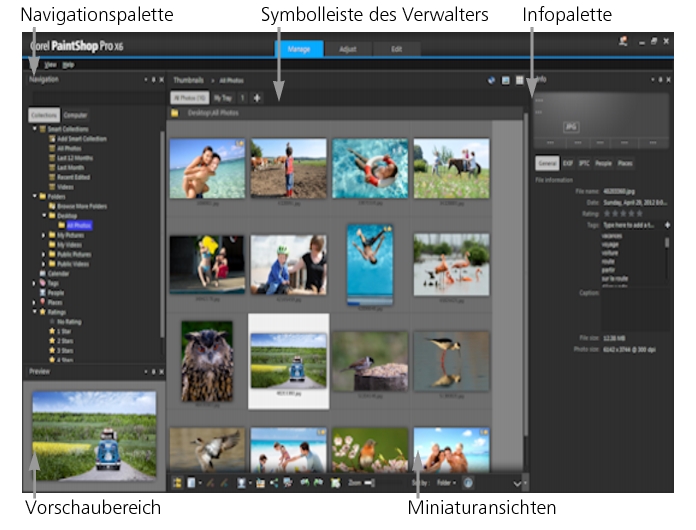Viewport: 696px width, 530px height.
Task: Switch to the Adjust workspace tab
Action: (x=348, y=48)
